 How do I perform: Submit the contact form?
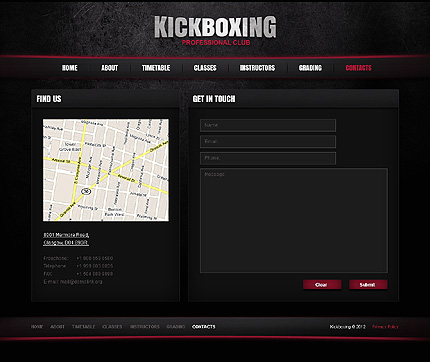pyautogui.click(x=368, y=285)
